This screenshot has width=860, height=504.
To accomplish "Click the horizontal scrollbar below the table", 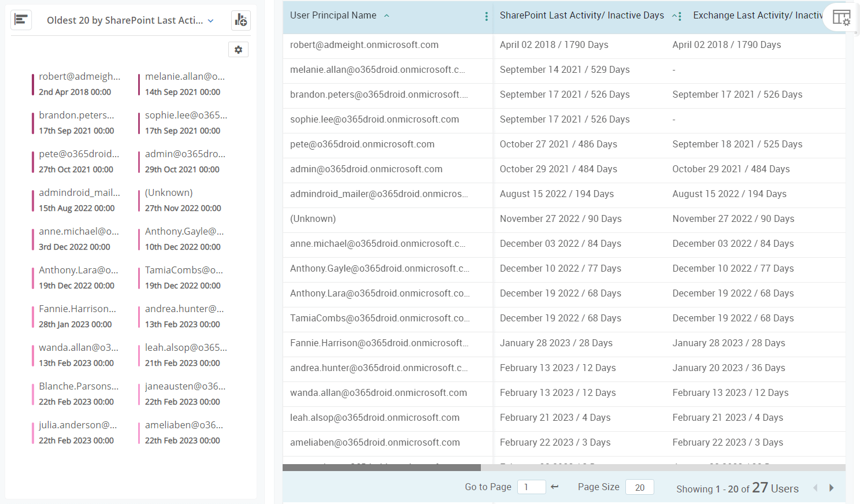I will pos(381,466).
